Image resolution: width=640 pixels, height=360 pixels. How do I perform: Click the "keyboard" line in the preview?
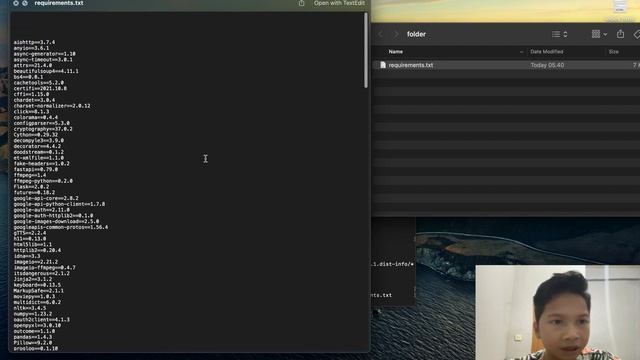coord(37,285)
